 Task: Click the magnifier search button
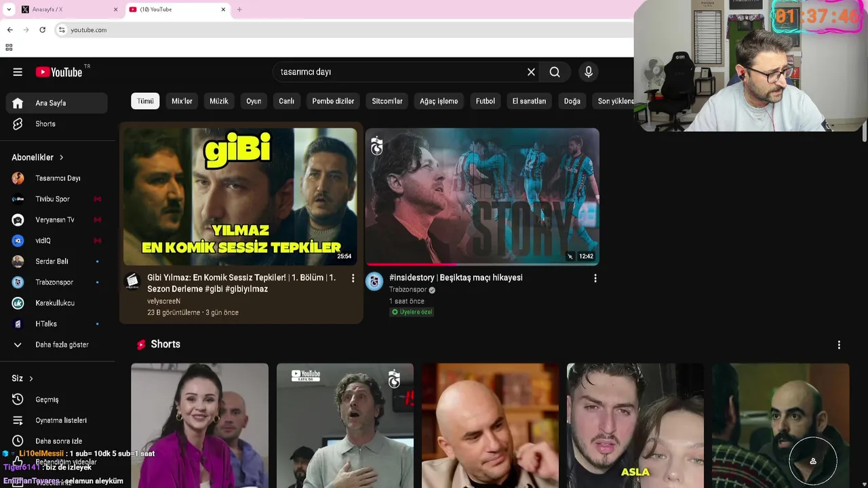click(x=555, y=72)
